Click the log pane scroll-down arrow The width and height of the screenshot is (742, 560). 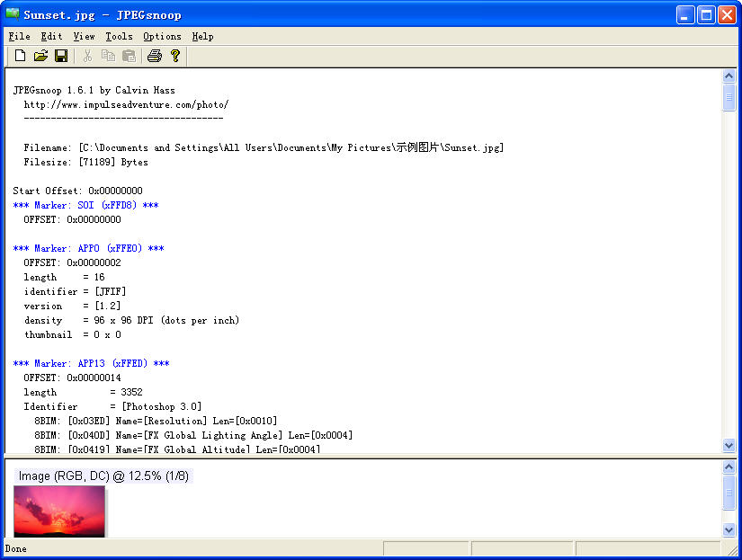click(x=729, y=445)
